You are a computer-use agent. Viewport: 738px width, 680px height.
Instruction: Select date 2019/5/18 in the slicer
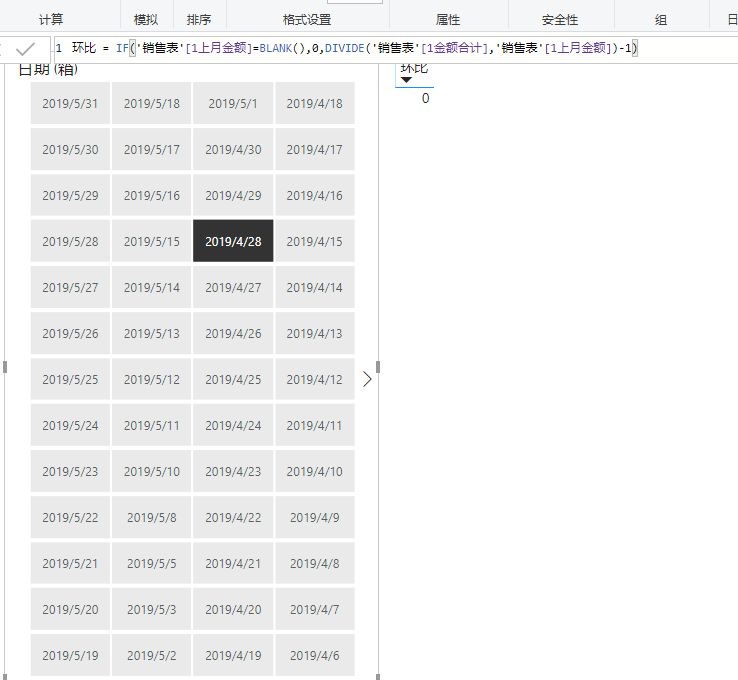(152, 103)
